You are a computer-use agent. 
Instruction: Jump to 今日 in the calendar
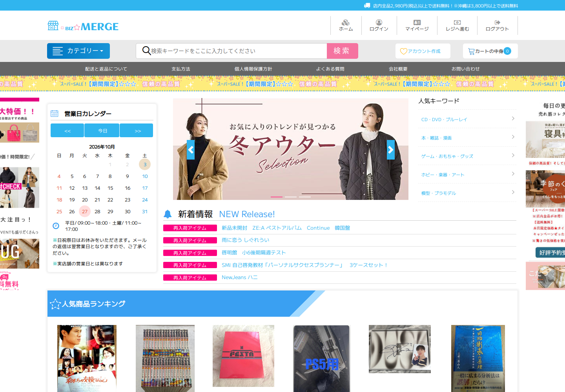coord(102,131)
